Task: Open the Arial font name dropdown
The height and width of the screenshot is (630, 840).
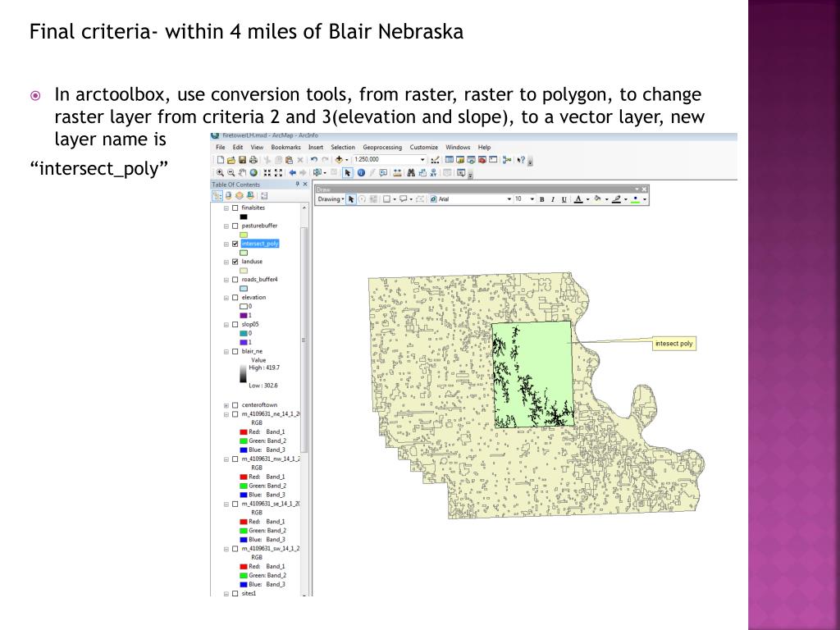Action: point(509,199)
